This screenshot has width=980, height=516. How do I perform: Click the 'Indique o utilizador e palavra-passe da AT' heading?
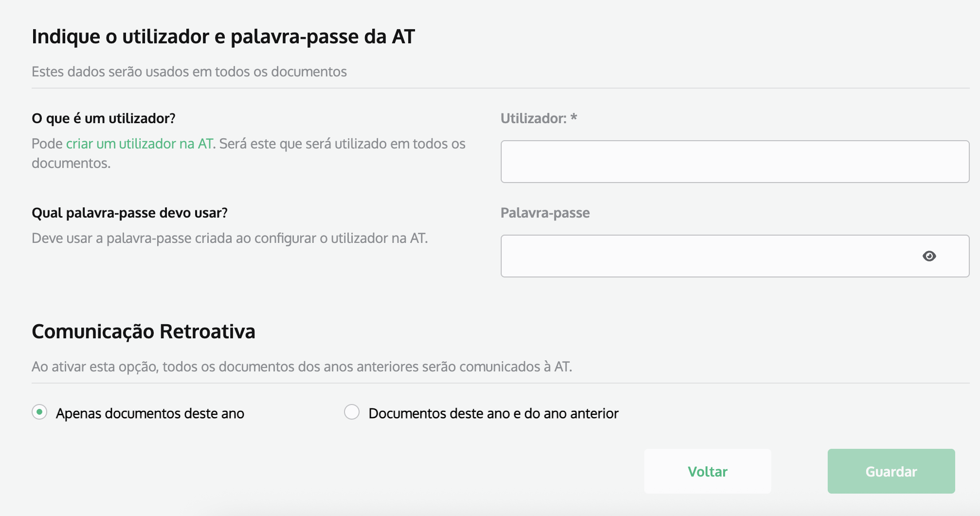coord(223,37)
